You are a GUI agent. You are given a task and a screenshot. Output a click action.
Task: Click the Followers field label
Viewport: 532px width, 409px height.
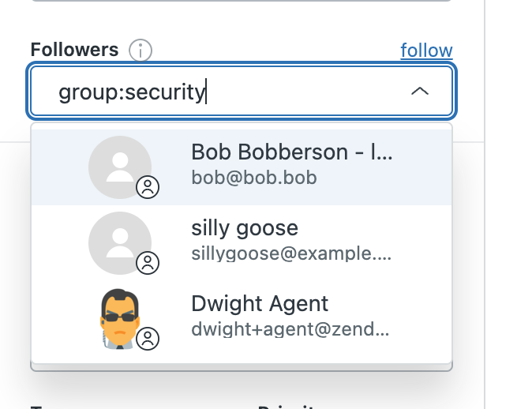tap(74, 51)
